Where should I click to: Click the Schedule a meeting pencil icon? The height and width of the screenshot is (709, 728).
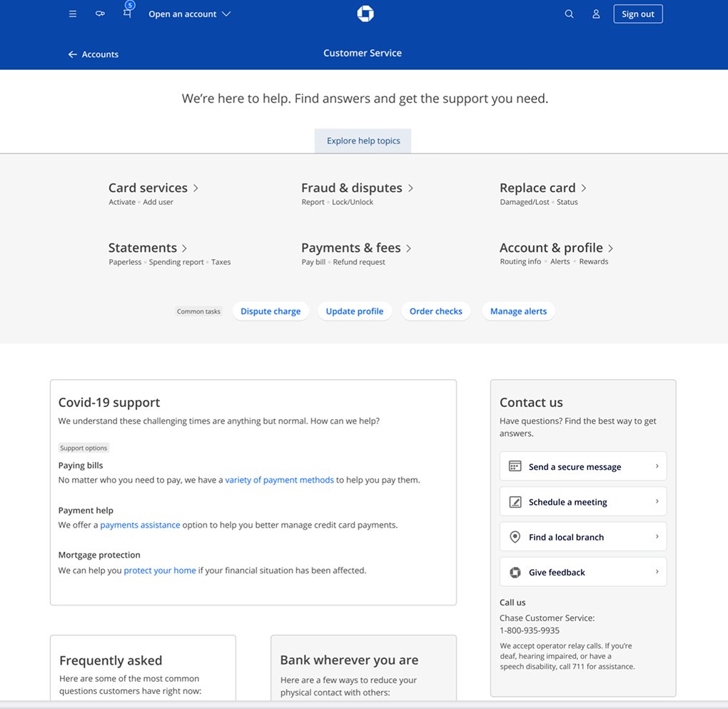click(x=515, y=502)
